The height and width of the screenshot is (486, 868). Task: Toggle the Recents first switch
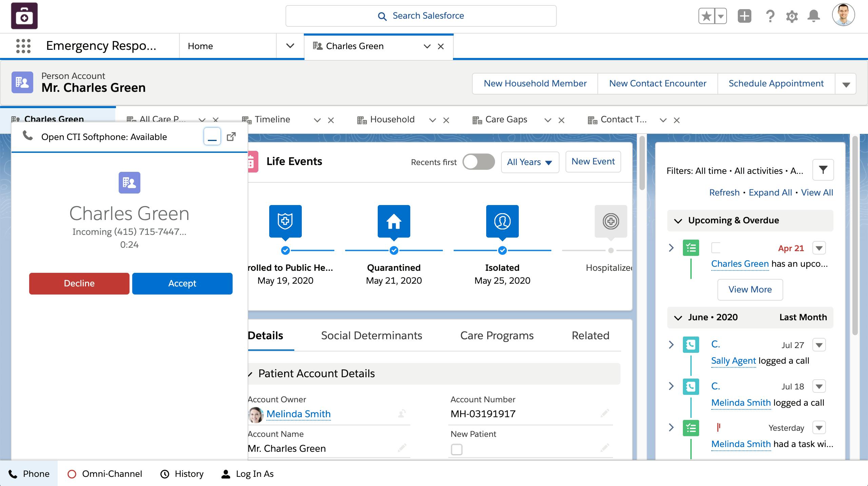click(478, 162)
